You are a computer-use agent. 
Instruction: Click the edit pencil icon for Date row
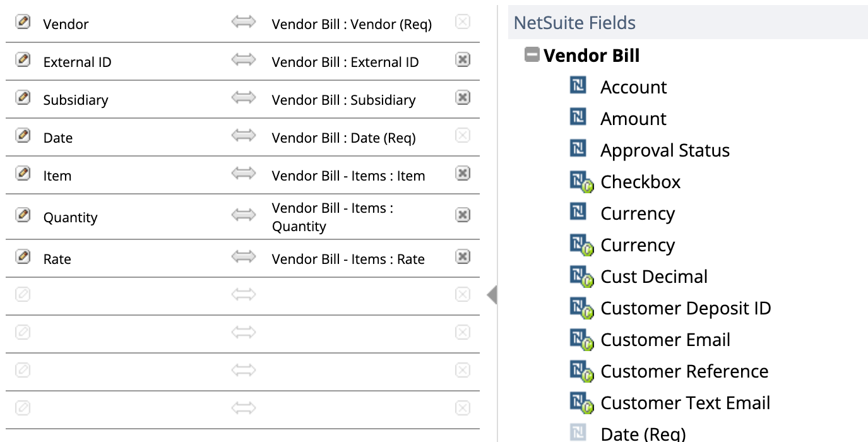[x=23, y=136]
